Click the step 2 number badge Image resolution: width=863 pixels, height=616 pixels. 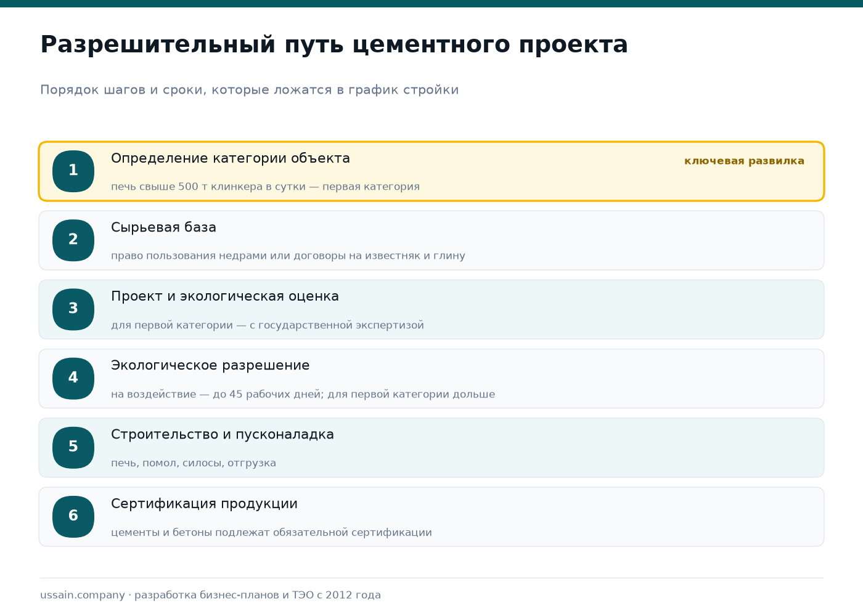(x=73, y=240)
